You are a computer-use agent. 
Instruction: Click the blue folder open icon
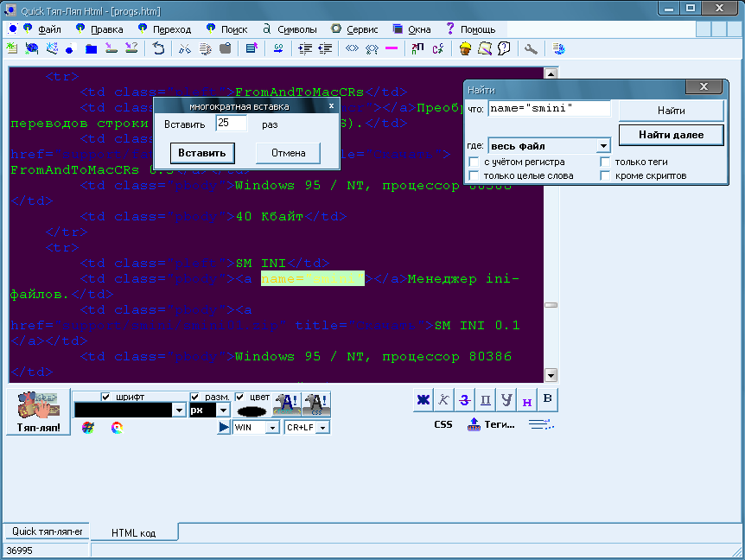tap(91, 48)
